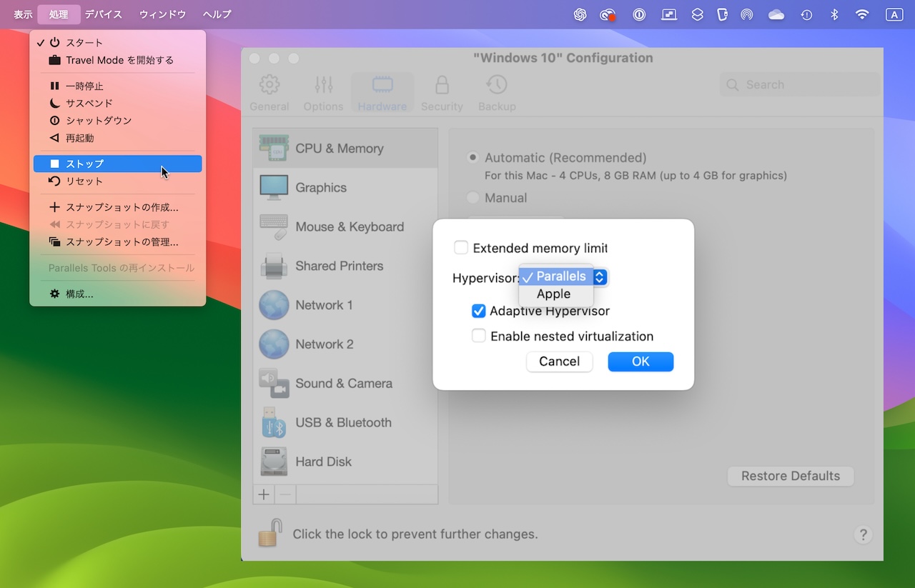Click the Cancel button in the dialog
The image size is (915, 588).
559,362
